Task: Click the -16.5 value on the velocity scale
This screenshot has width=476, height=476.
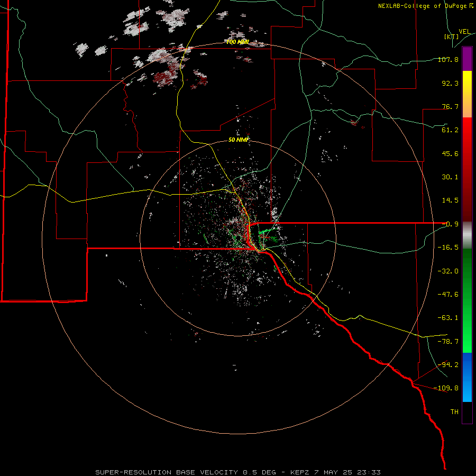Action: [x=448, y=248]
